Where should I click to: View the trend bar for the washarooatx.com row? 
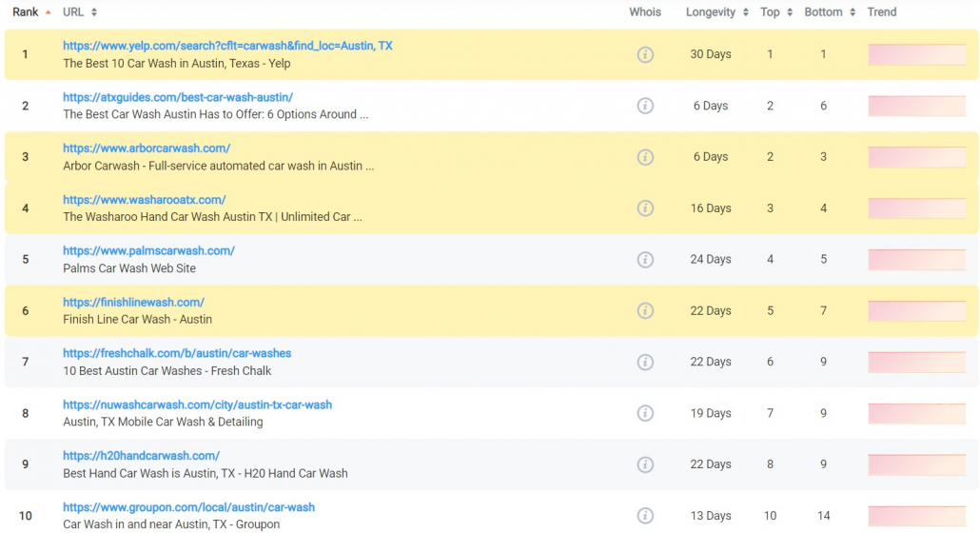(917, 208)
